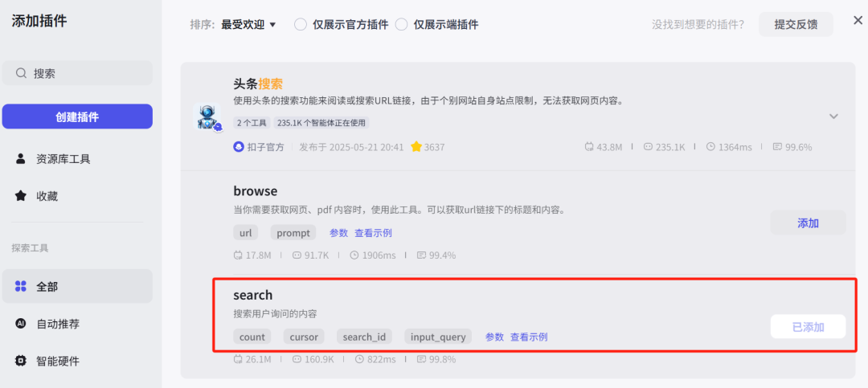Viewport: 868px width, 388px height.
Task: Open 收藏 in sidebar
Action: (x=77, y=196)
